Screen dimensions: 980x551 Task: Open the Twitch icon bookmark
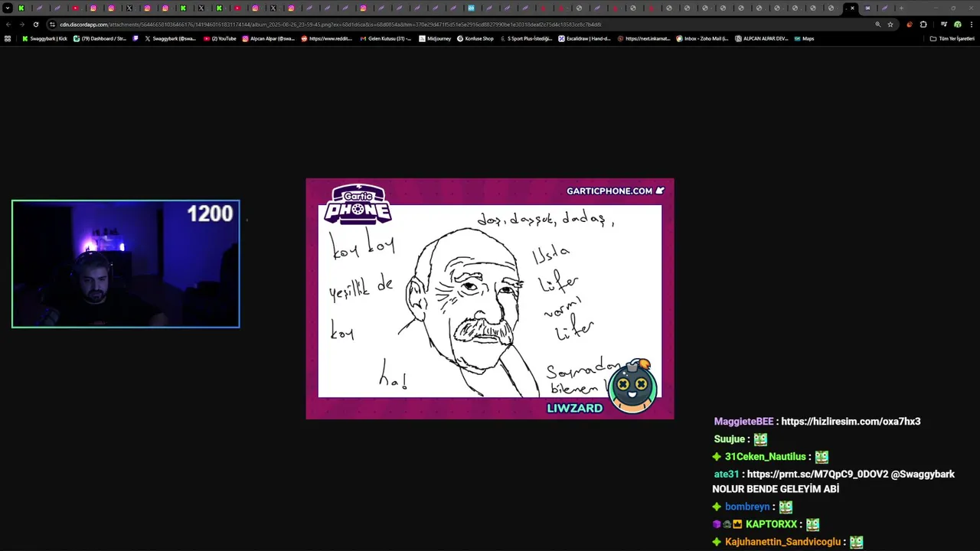(x=136, y=38)
